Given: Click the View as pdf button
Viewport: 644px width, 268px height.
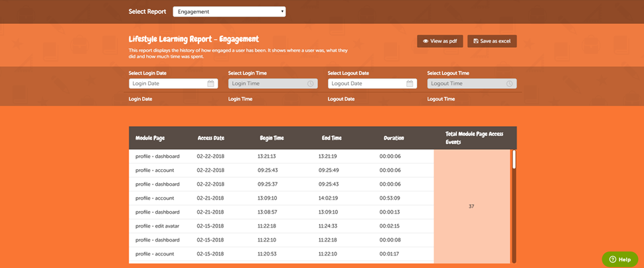Looking at the screenshot, I should pyautogui.click(x=440, y=41).
